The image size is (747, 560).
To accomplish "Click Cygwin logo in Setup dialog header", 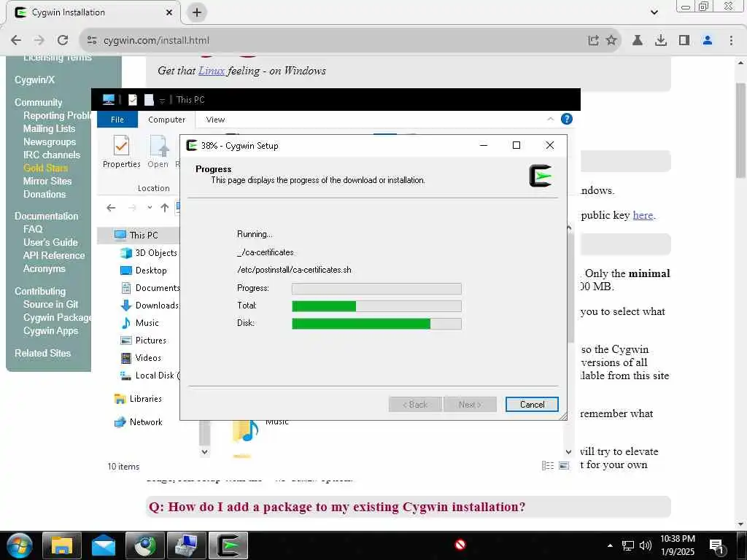I will point(541,176).
